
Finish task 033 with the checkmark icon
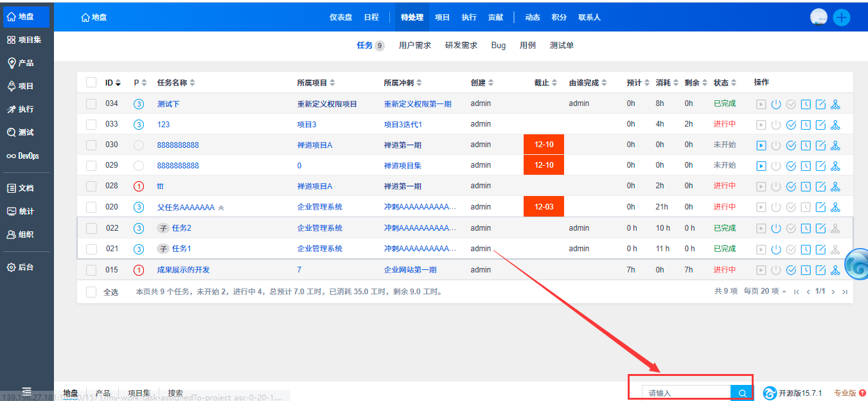click(791, 125)
